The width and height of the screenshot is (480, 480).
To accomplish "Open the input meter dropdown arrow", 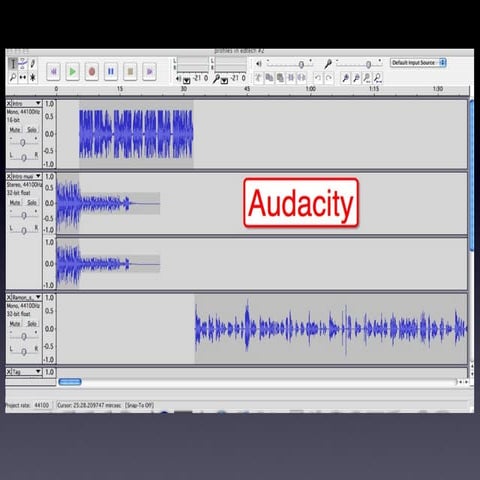I will (x=225, y=81).
